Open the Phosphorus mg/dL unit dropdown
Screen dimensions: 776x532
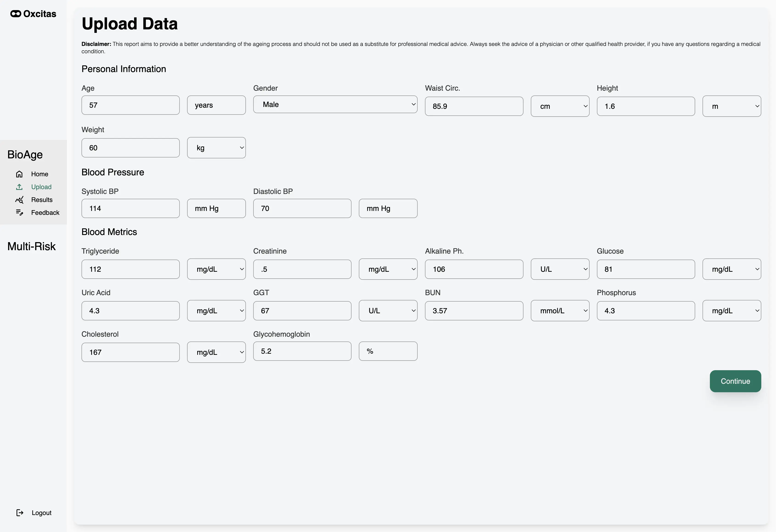(732, 311)
